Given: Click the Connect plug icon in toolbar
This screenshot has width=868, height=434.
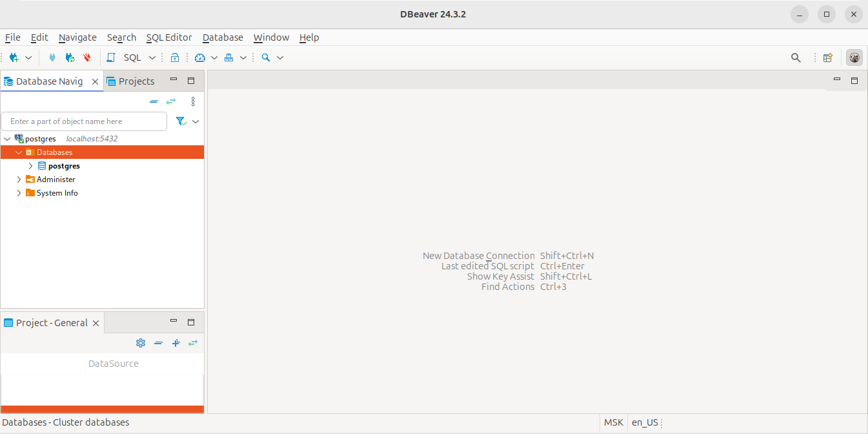Looking at the screenshot, I should pyautogui.click(x=52, y=57).
